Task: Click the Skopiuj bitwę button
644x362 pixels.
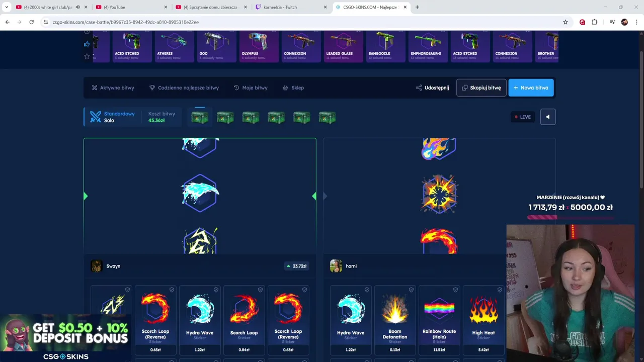Action: pyautogui.click(x=481, y=87)
